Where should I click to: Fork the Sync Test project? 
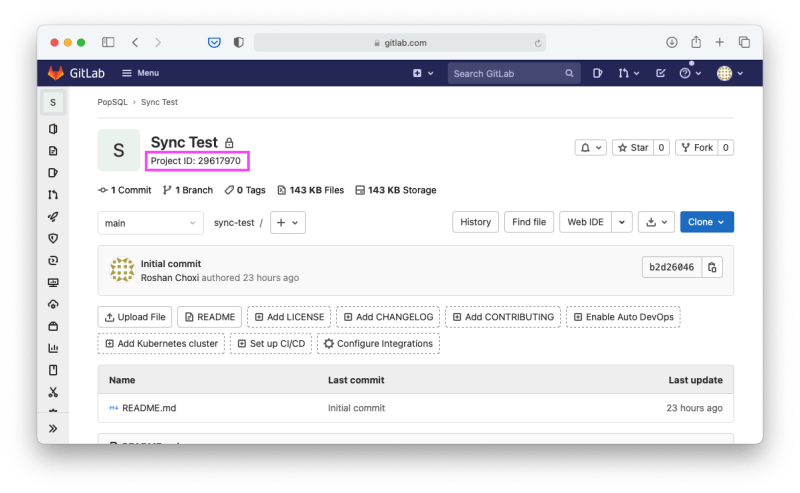697,147
